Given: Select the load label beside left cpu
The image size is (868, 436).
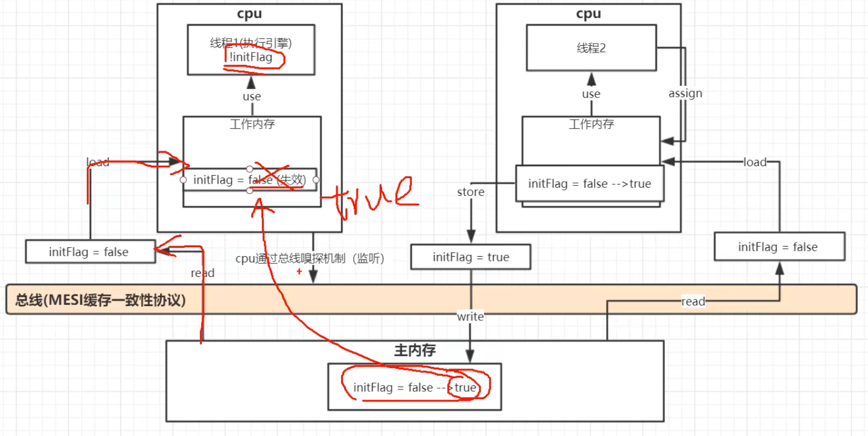Looking at the screenshot, I should 98,162.
